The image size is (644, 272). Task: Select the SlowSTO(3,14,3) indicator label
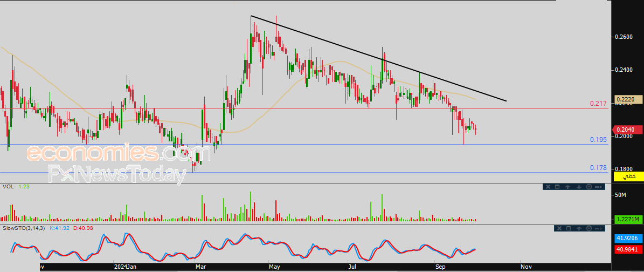(x=22, y=229)
